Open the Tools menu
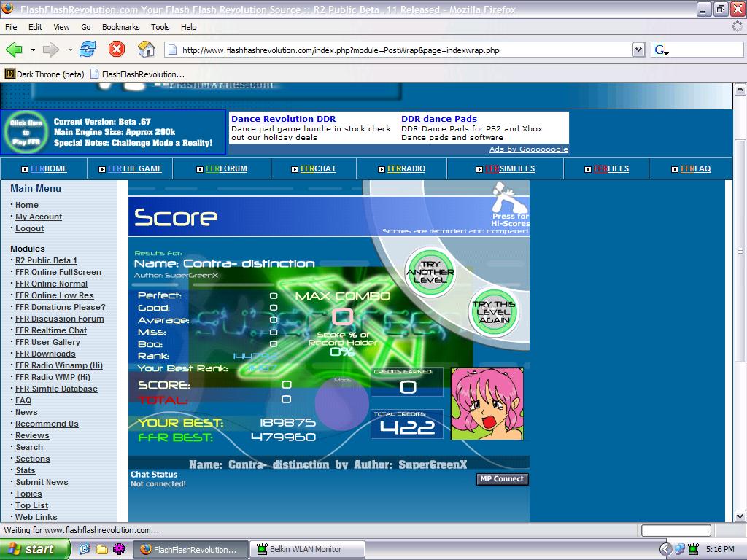This screenshot has width=747, height=560. (160, 27)
